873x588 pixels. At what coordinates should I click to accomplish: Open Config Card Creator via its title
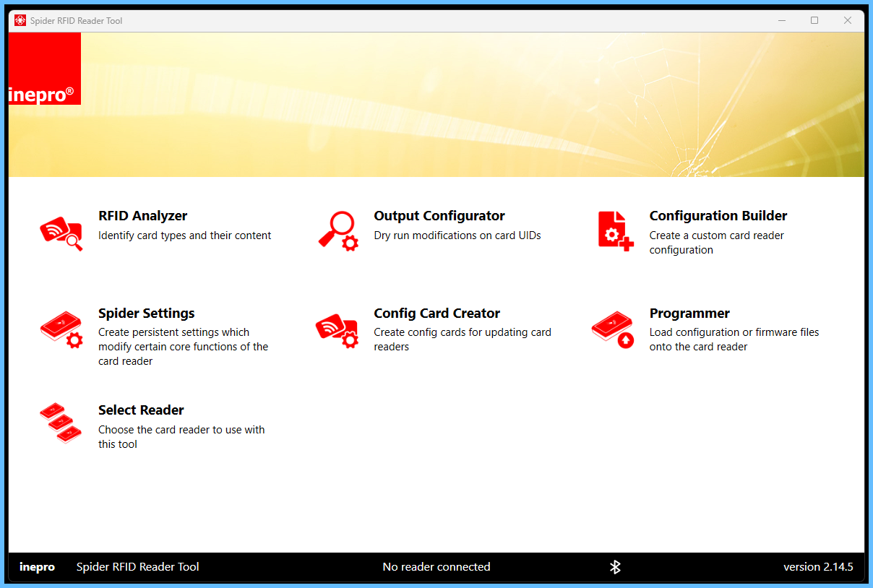click(x=437, y=314)
